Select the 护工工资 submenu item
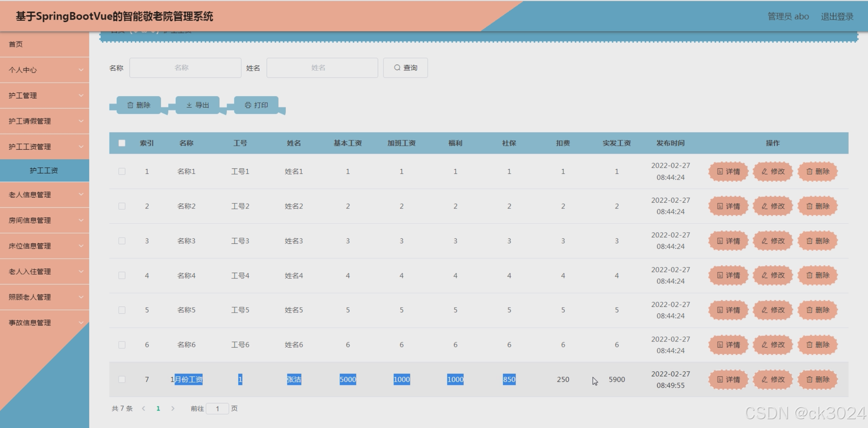The width and height of the screenshot is (868, 428). pos(44,170)
